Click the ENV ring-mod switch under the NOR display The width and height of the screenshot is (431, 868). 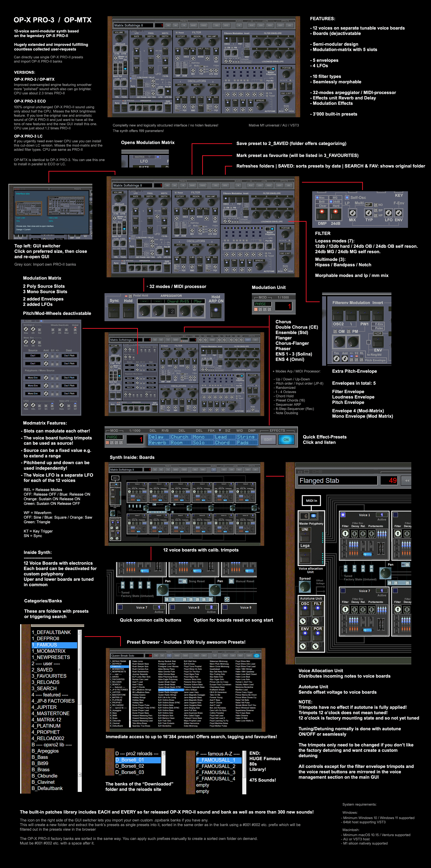(378, 342)
